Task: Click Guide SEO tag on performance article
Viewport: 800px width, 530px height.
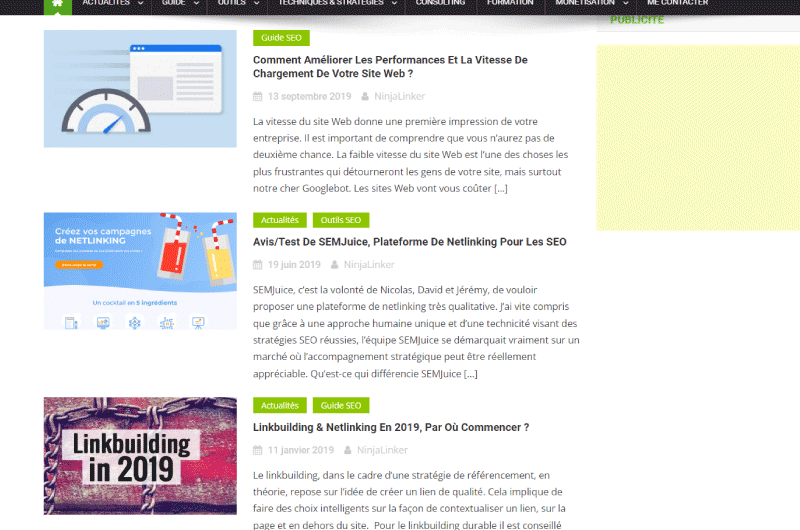Action: click(x=281, y=38)
